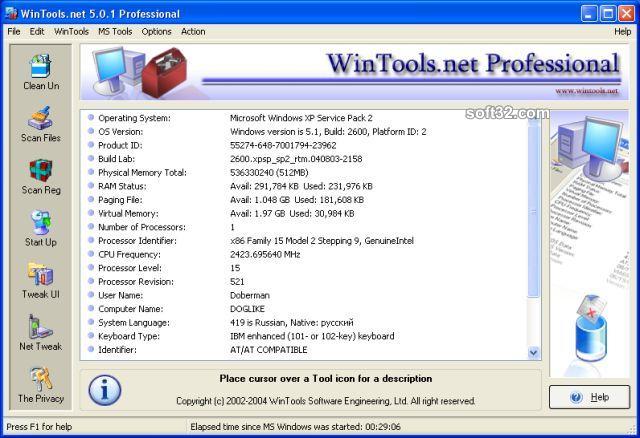Open the Clean Un tool
This screenshot has width=640, height=438.
tap(41, 72)
